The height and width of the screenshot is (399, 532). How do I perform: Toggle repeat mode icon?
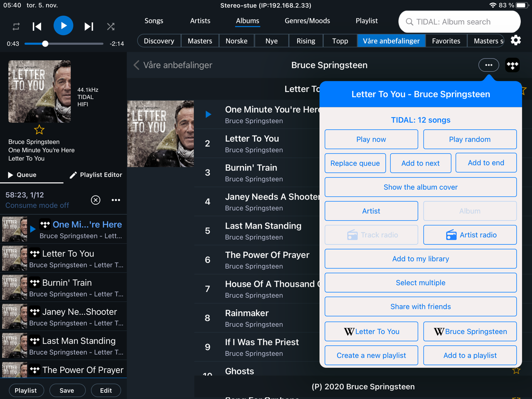pyautogui.click(x=16, y=27)
